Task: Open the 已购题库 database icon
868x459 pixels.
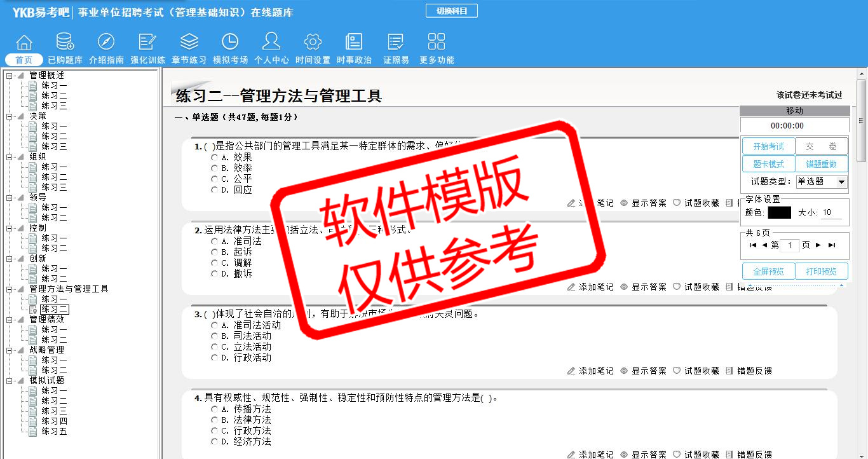Action: (x=65, y=43)
